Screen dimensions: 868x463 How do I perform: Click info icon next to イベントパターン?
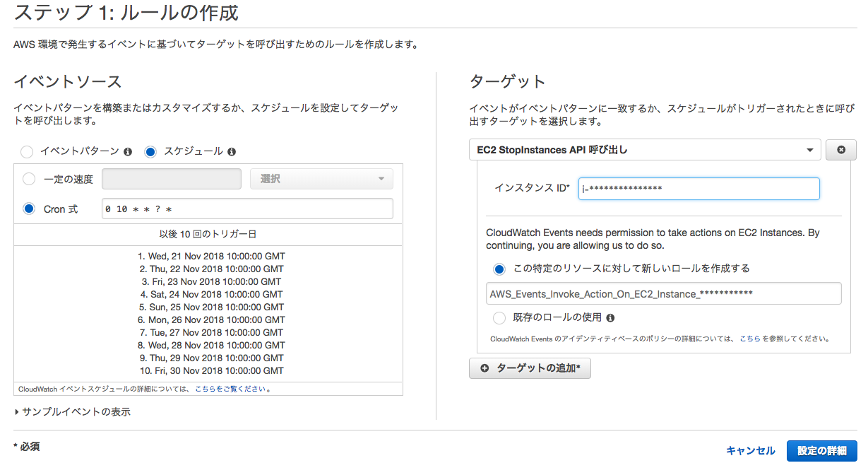[128, 152]
